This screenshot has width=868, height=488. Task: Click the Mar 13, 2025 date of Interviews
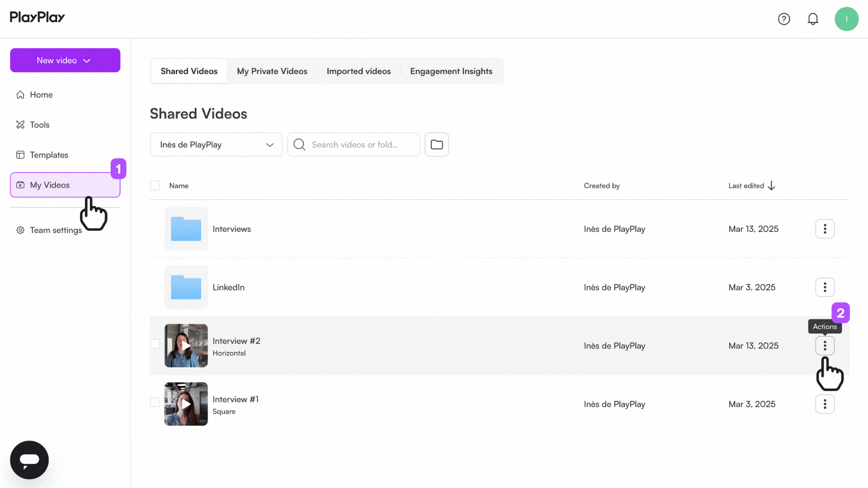[753, 229]
